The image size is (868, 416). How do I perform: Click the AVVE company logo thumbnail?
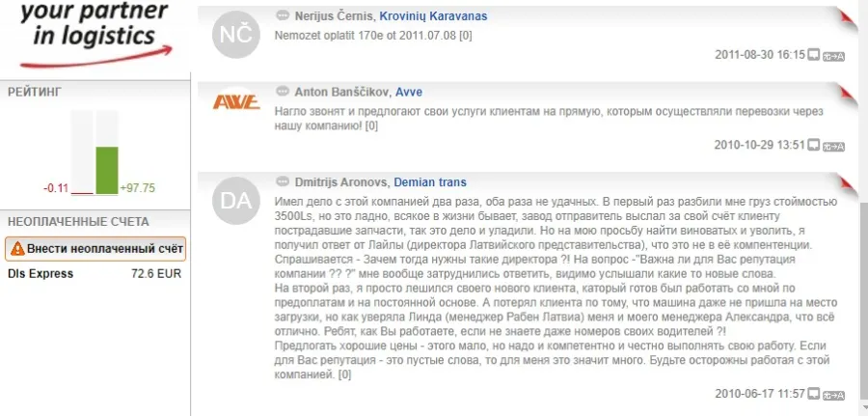pos(236,102)
